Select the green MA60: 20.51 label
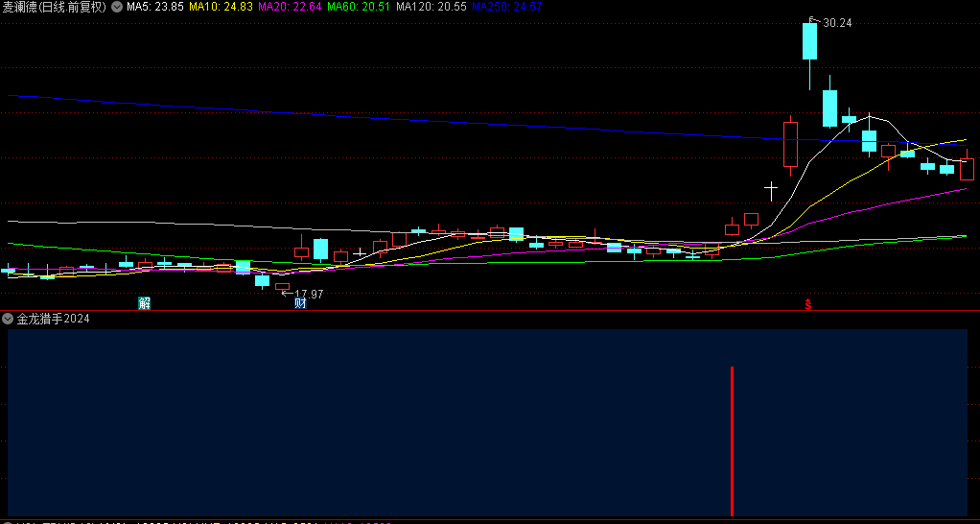The width and height of the screenshot is (980, 524). click(359, 7)
